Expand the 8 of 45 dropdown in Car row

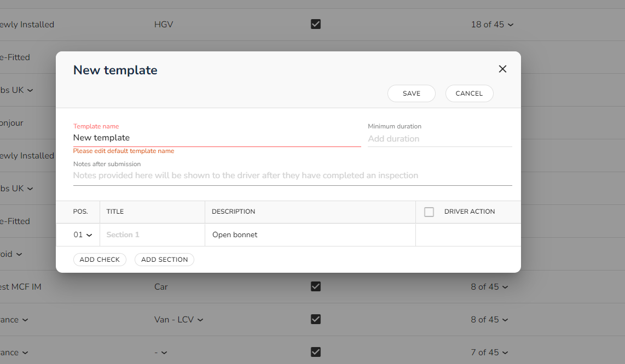tap(489, 287)
